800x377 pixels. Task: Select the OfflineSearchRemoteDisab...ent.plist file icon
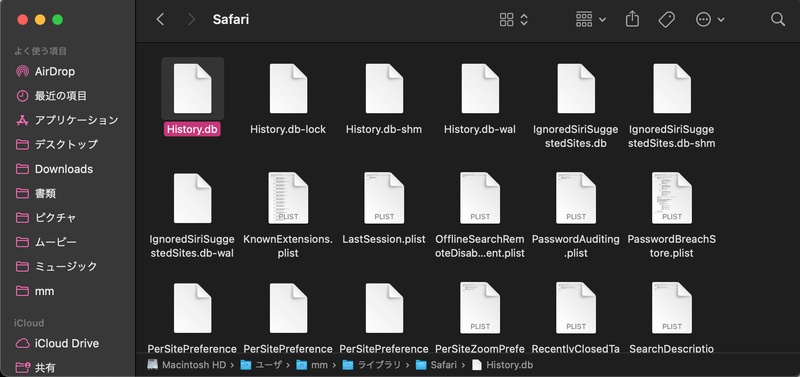point(480,198)
